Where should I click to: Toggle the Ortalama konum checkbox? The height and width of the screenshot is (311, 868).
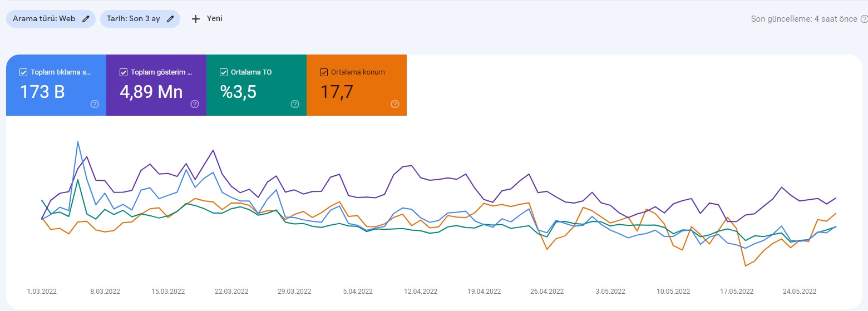click(324, 72)
